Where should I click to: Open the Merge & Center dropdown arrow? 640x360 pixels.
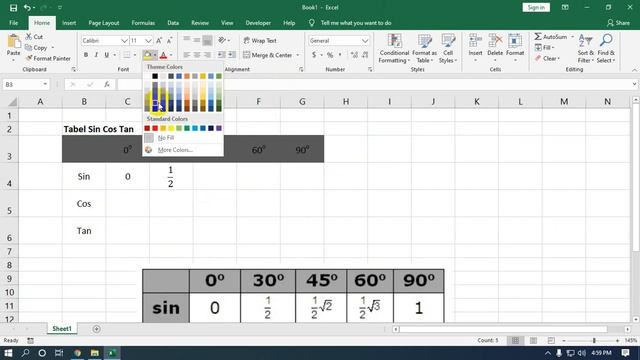pos(298,55)
